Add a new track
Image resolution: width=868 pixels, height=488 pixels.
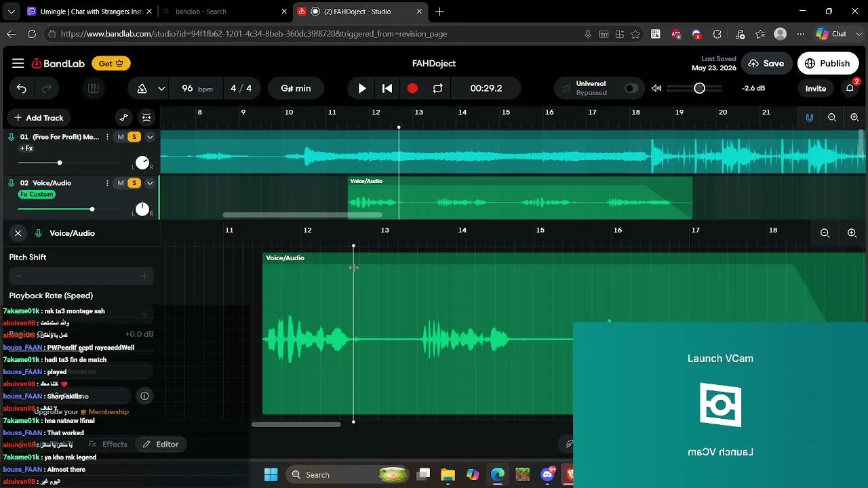pyautogui.click(x=39, y=118)
